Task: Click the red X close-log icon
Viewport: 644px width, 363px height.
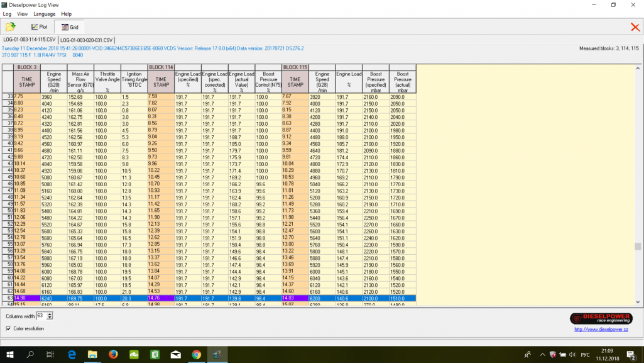Action: coord(635,27)
